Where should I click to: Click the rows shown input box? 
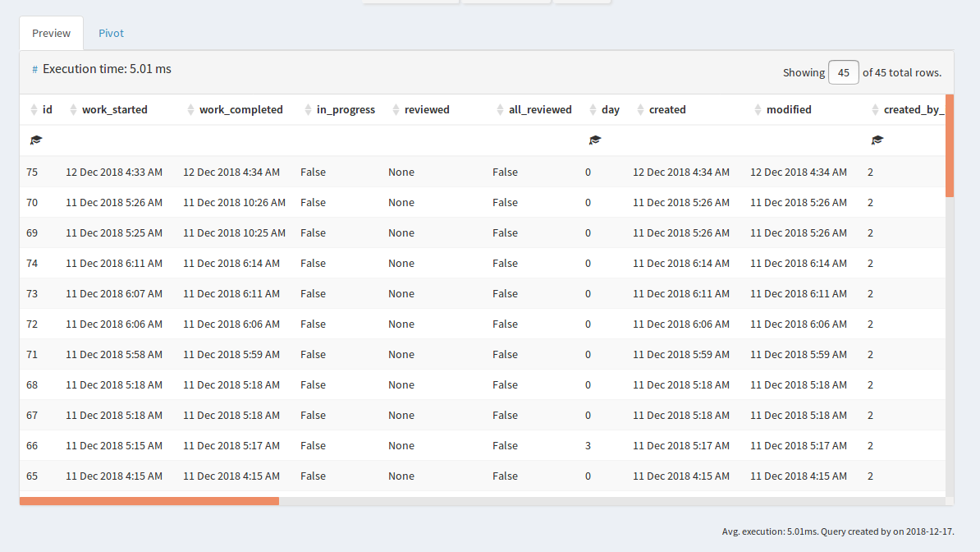pyautogui.click(x=843, y=72)
